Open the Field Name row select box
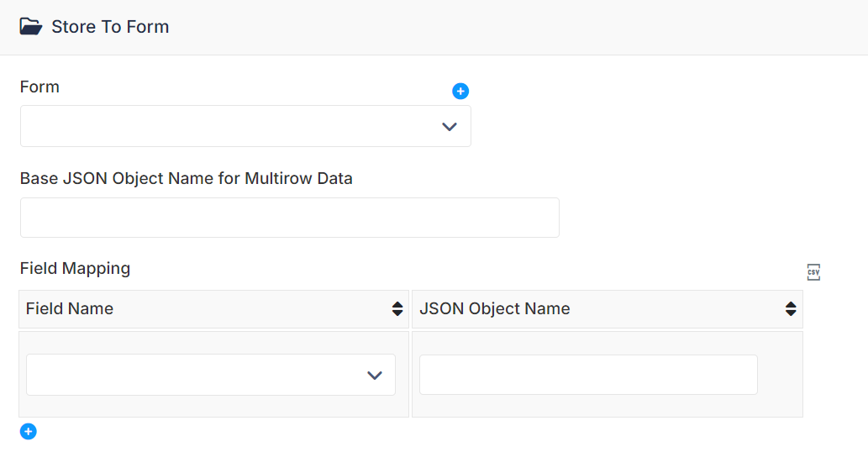Screen dimensions: 868x452 click(211, 375)
